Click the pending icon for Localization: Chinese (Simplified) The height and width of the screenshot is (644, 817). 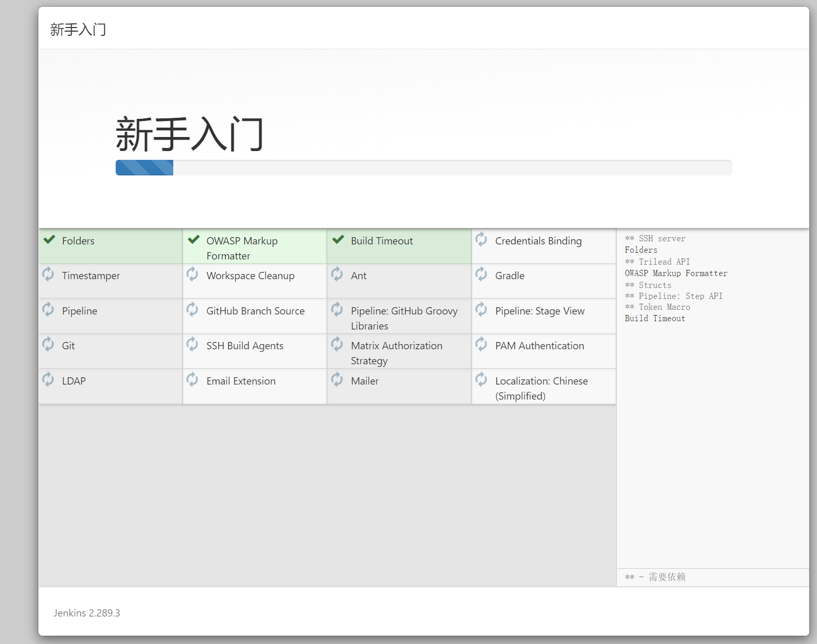(x=481, y=379)
